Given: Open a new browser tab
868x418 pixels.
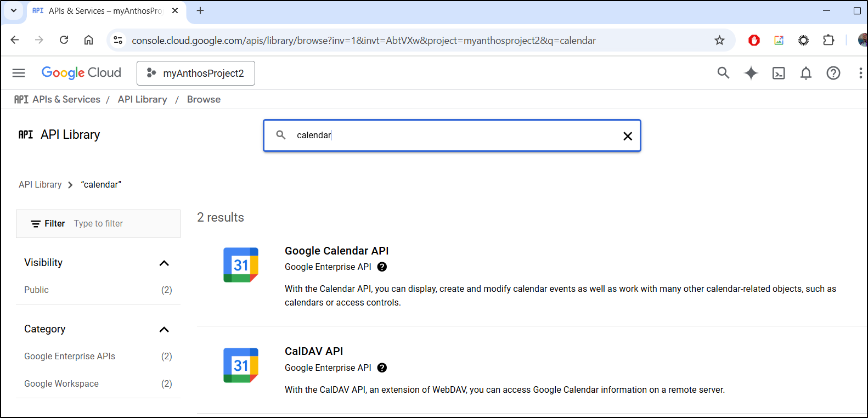Looking at the screenshot, I should coord(200,10).
